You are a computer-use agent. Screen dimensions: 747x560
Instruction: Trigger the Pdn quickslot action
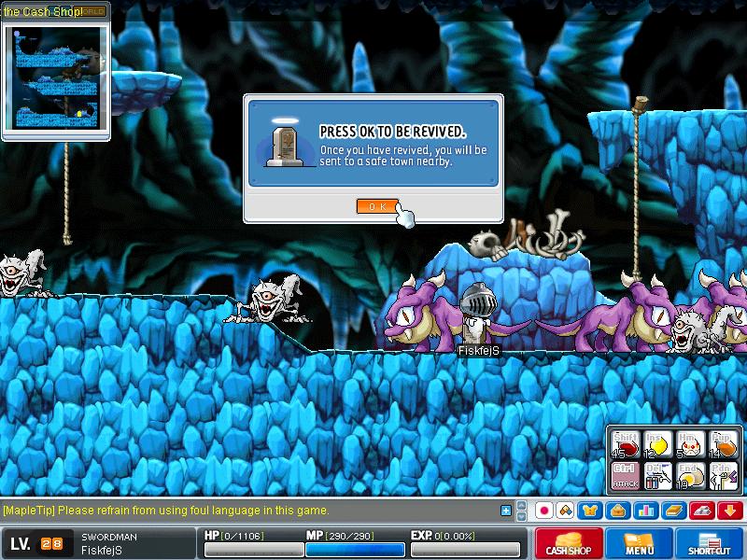click(x=723, y=476)
